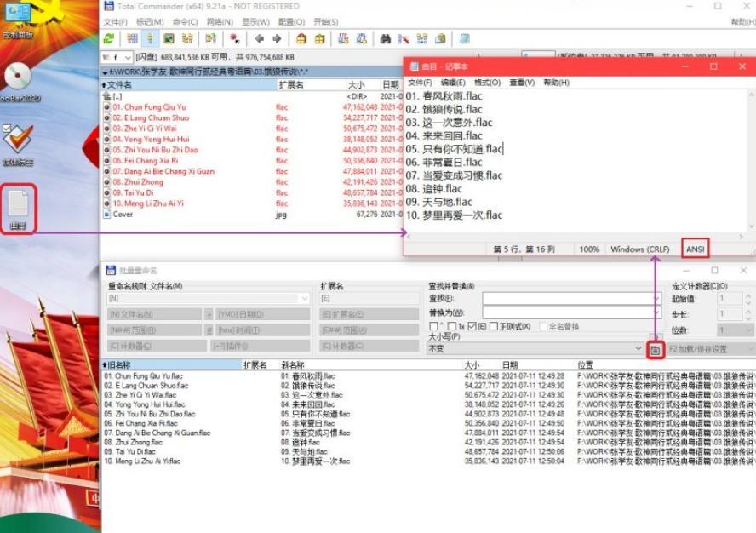Image resolution: width=756 pixels, height=533 pixels.
Task: Open 格式(O) menu in Notepad
Action: 488,83
